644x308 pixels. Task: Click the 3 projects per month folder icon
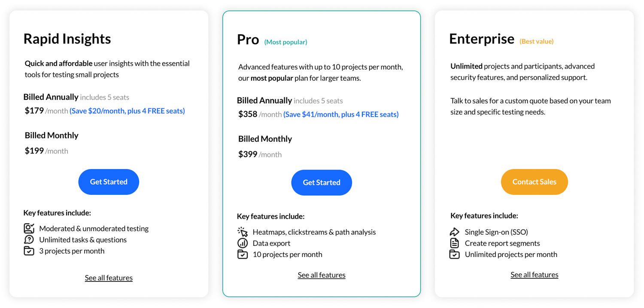coord(29,251)
